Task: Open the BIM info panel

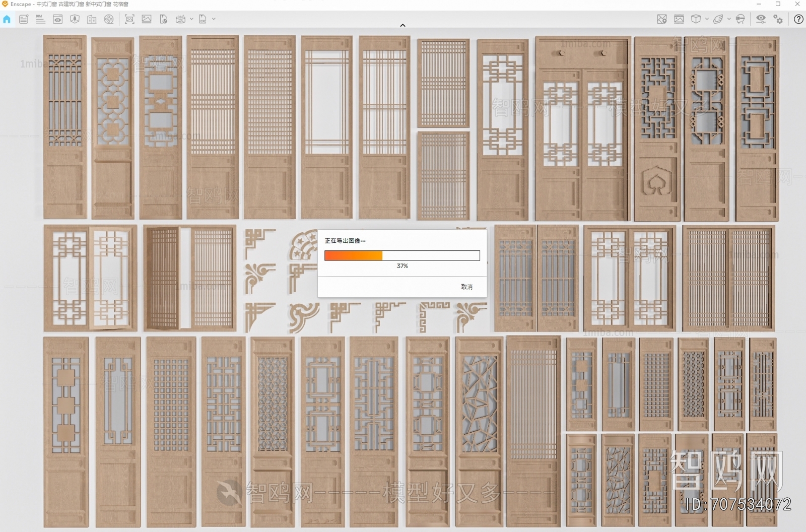Action: tap(40, 19)
